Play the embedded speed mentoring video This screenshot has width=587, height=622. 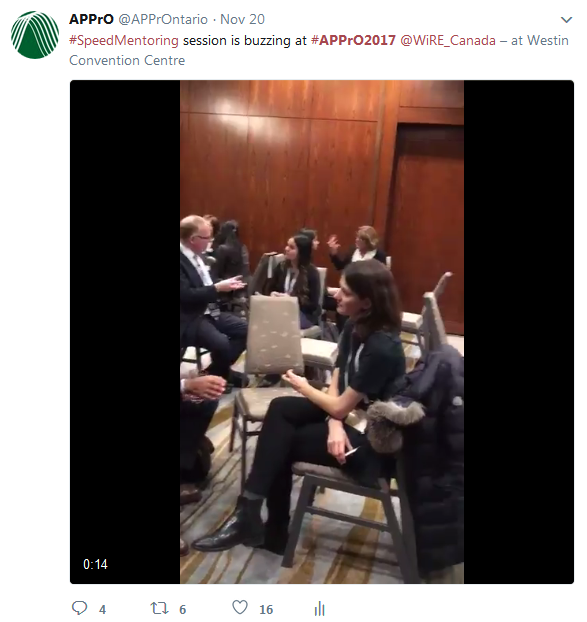coord(322,332)
